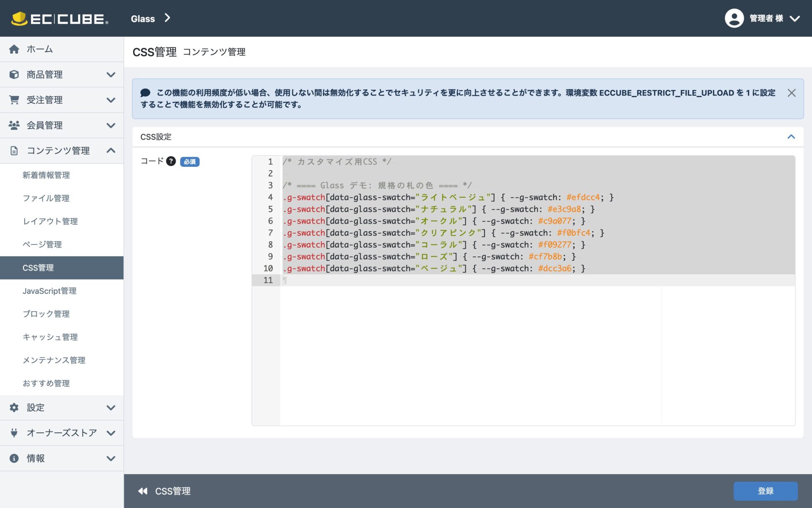Click line number 7 in editor gutter
Viewport: 812px width, 508px height.
(x=270, y=233)
